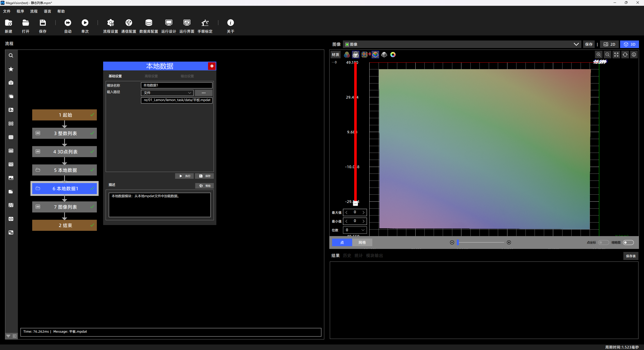
Task: Click 保存 next to the image dropdown
Action: point(589,44)
